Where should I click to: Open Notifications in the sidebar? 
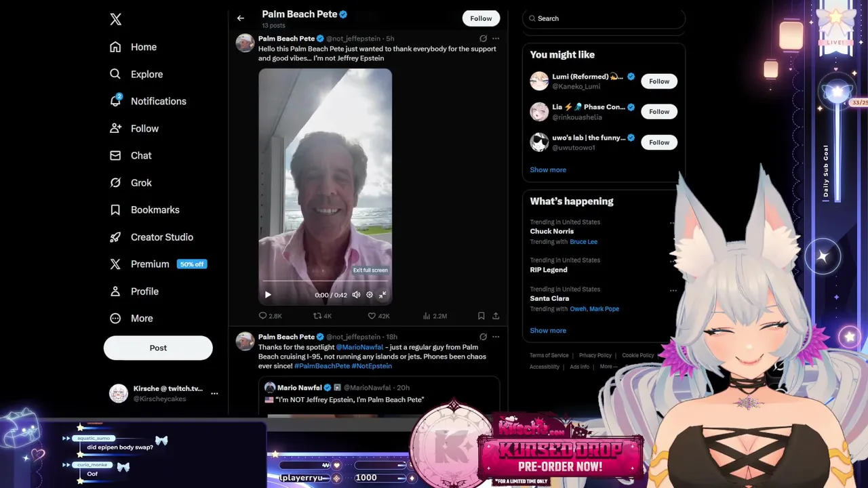148,101
